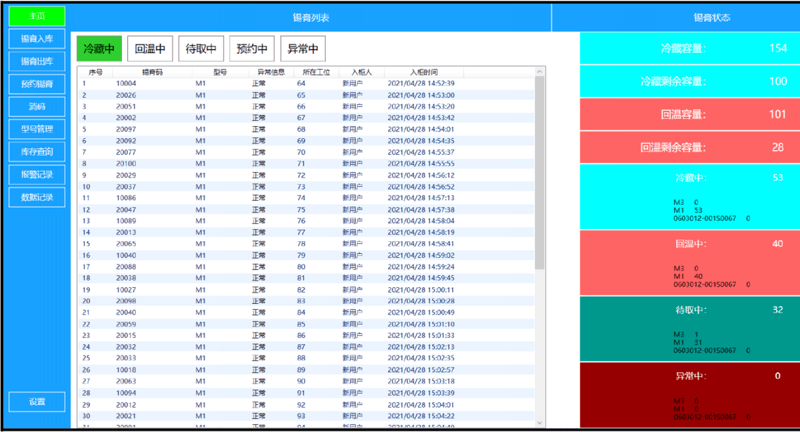The image size is (800, 432).
Task: Select the row with paste code 20097
Action: [x=306, y=129]
